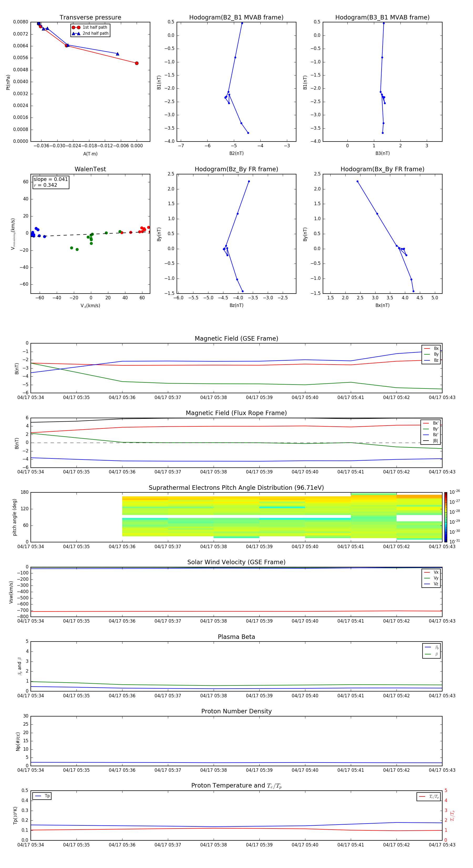Click the Solar Wind Velocity (GSE Frame) title
This screenshot has width=473, height=868.
[x=236, y=562]
